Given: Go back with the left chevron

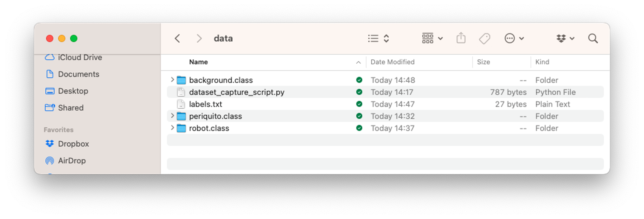Looking at the screenshot, I should pyautogui.click(x=177, y=38).
